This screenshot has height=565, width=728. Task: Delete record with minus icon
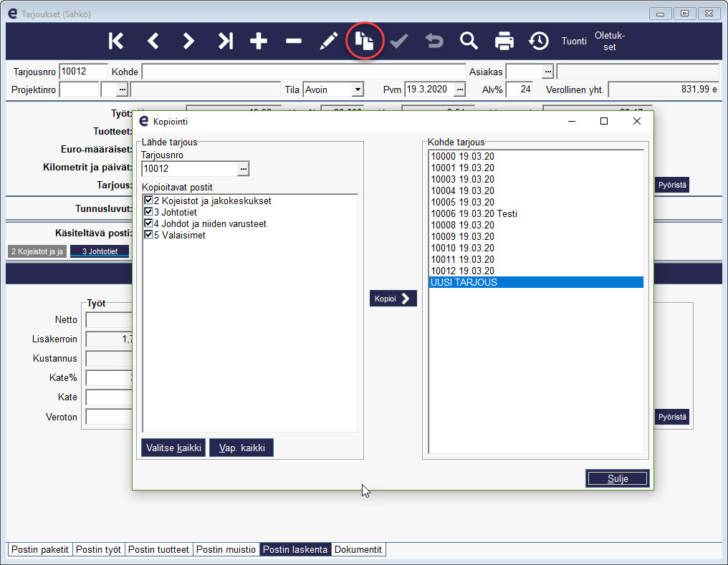(x=294, y=42)
